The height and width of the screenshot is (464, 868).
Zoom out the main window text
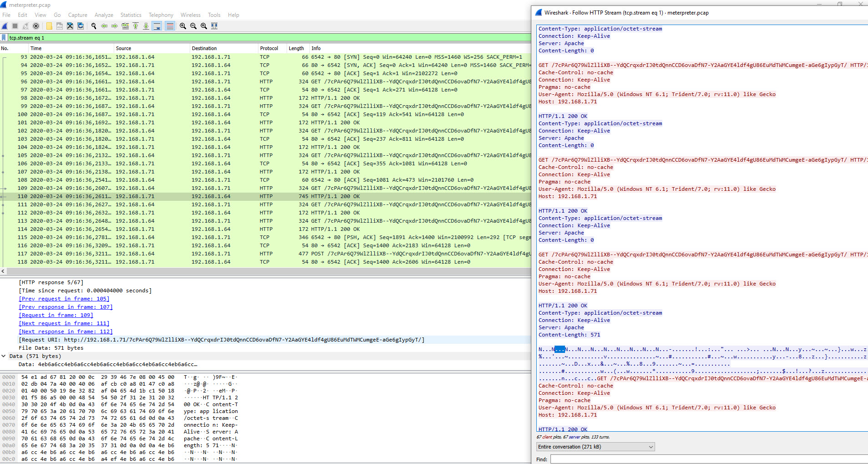[x=193, y=26]
